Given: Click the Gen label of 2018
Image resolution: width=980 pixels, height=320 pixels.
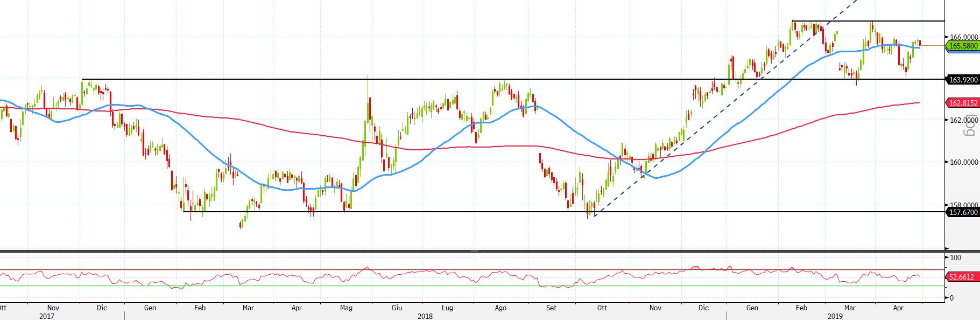Looking at the screenshot, I should [x=150, y=308].
